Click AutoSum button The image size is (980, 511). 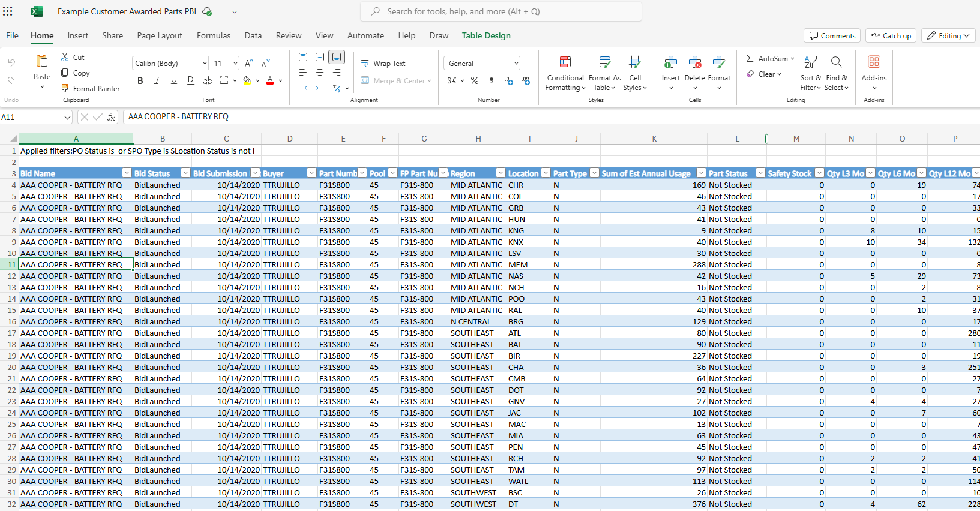(770, 58)
